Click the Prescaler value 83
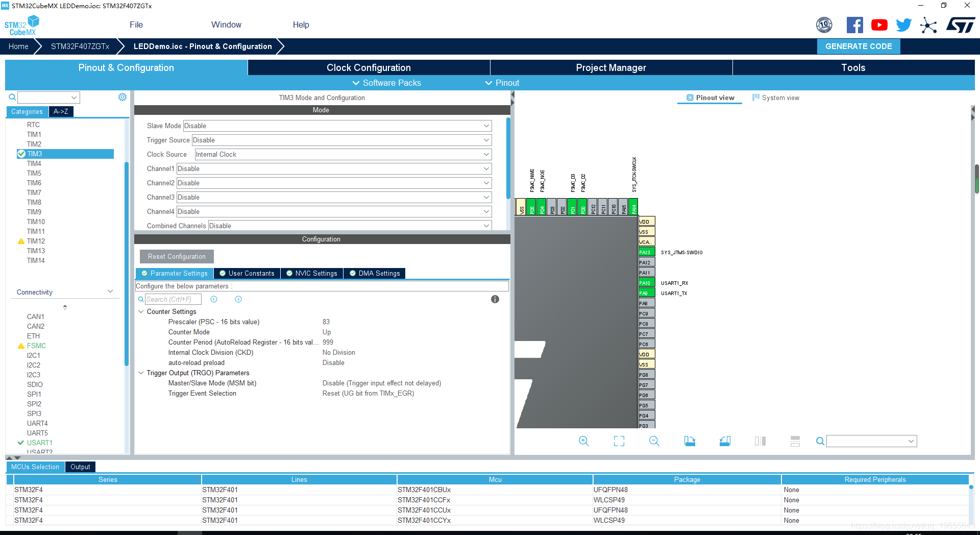The width and height of the screenshot is (980, 535). 326,322
